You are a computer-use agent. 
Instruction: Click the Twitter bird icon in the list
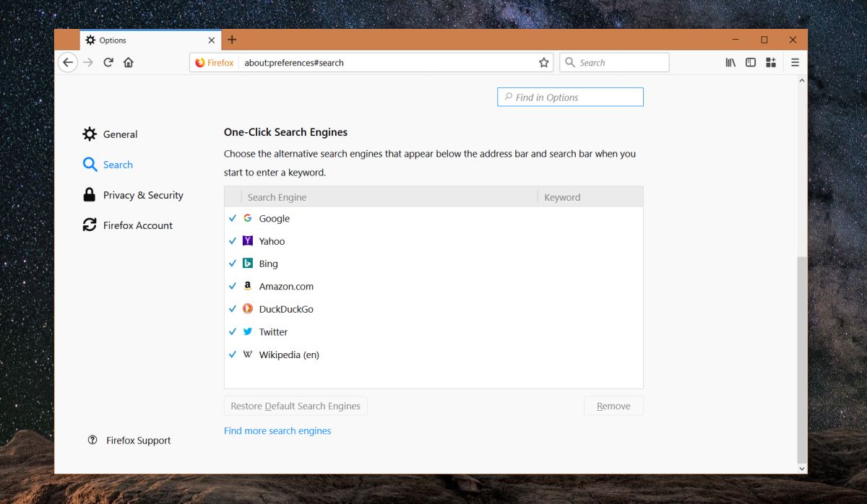coord(248,331)
